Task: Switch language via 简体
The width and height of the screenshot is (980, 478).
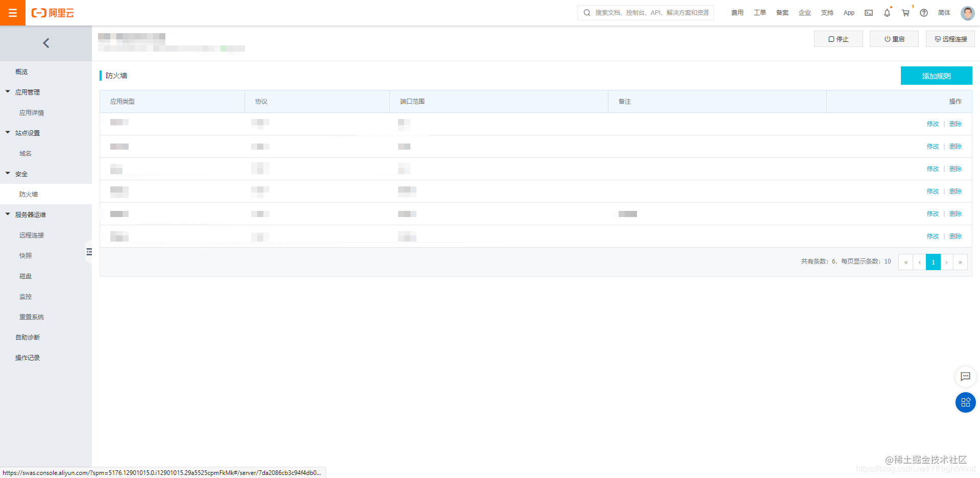Action: click(944, 13)
